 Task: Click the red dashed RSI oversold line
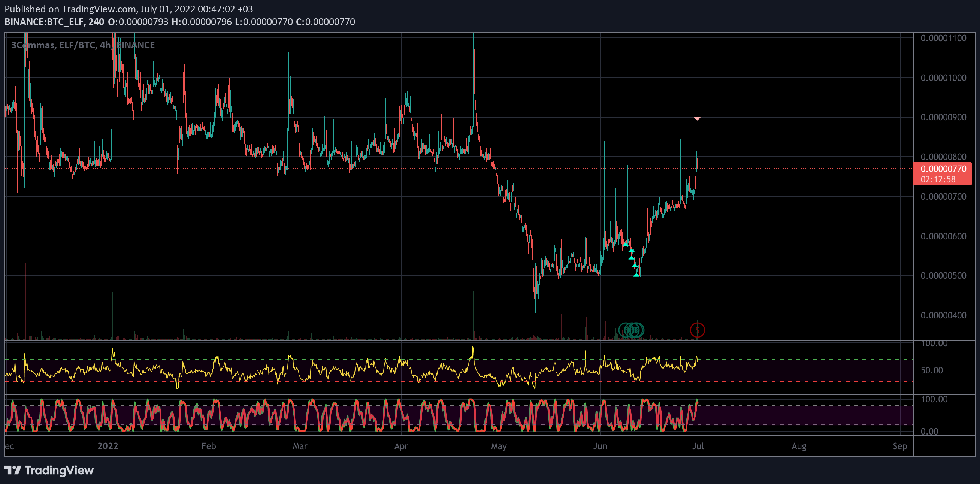coord(459,381)
